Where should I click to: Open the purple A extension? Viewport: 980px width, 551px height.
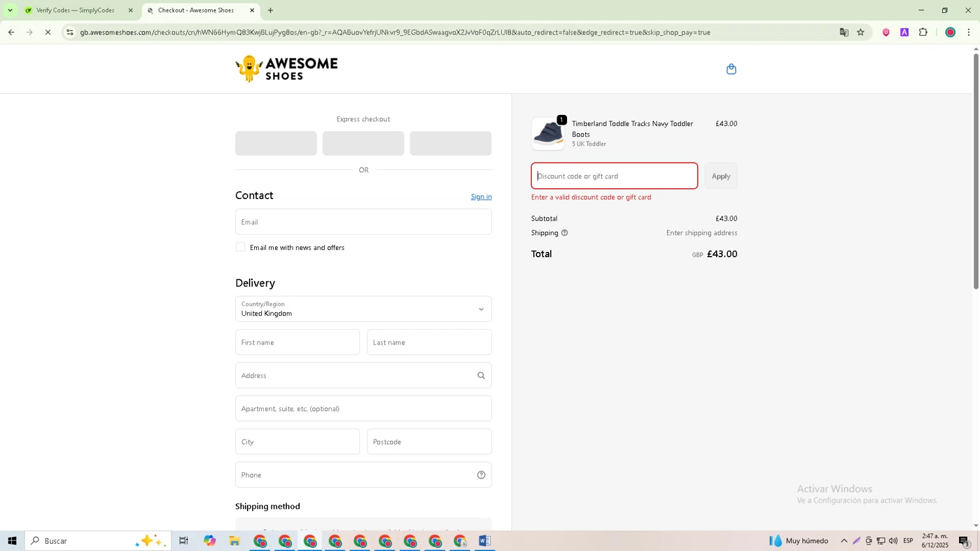904,32
